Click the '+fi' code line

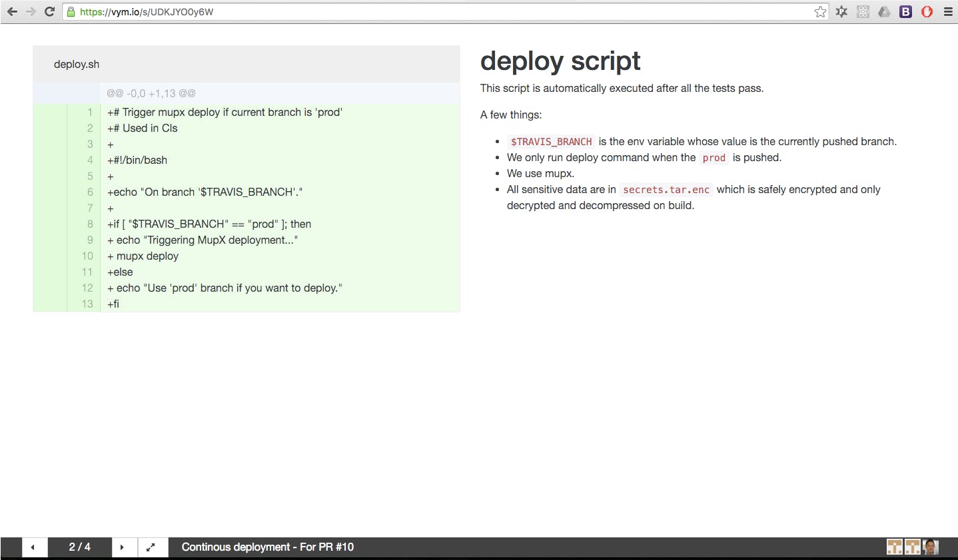point(113,304)
